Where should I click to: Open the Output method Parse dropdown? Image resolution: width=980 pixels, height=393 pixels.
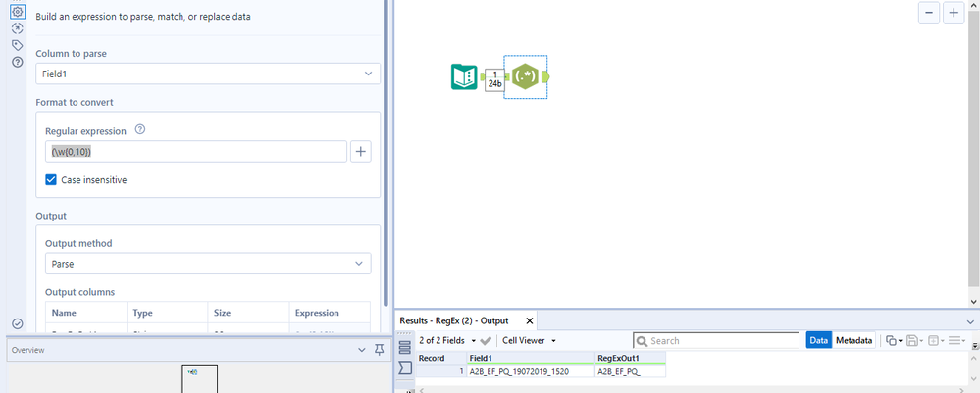[208, 264]
